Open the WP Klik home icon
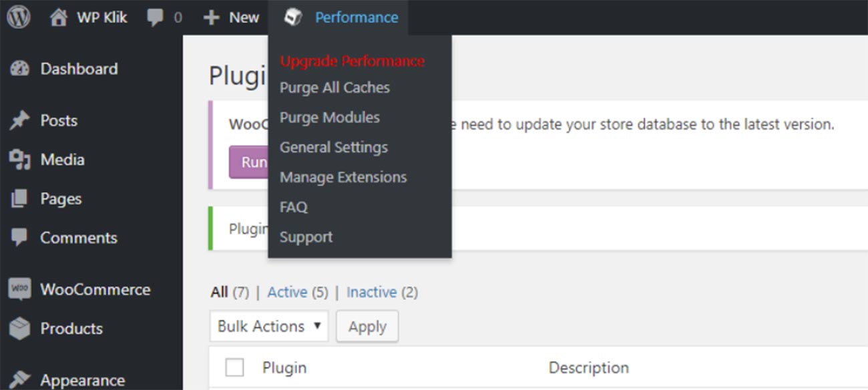Screen dimensions: 868x390 point(59,17)
